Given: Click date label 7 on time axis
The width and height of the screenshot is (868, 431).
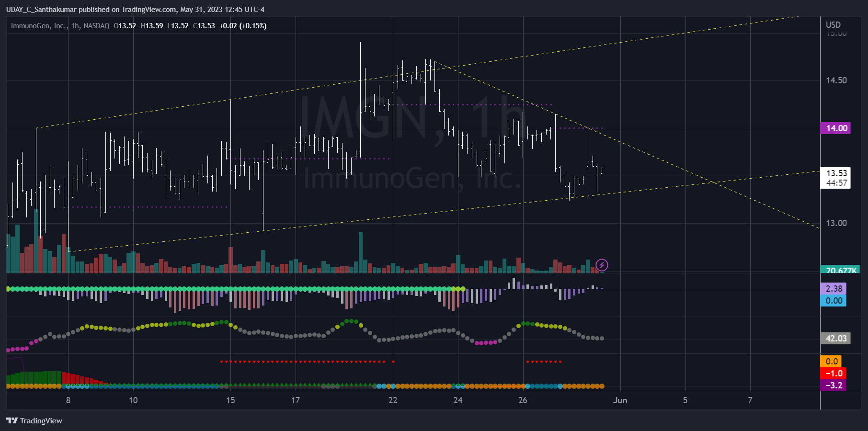Looking at the screenshot, I should tap(750, 400).
